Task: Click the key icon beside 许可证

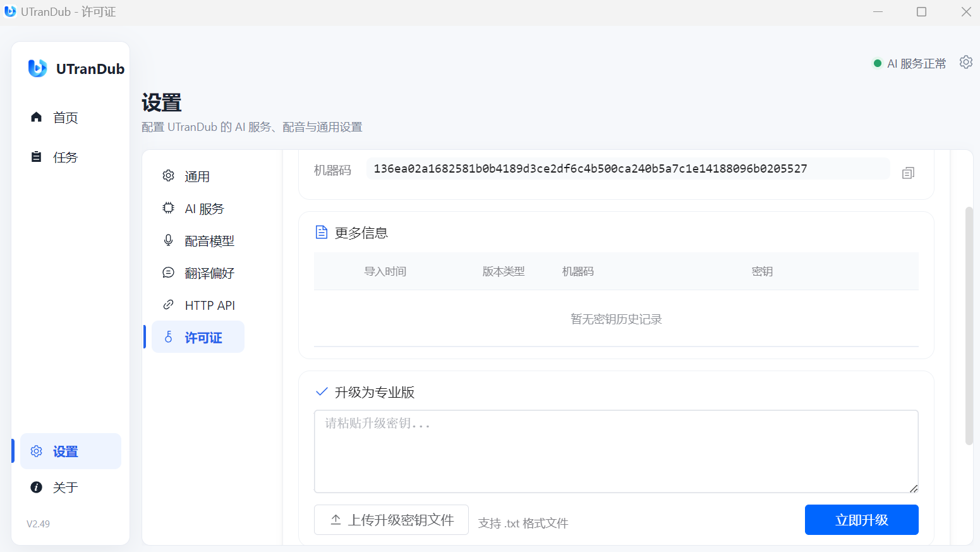Action: pos(168,336)
